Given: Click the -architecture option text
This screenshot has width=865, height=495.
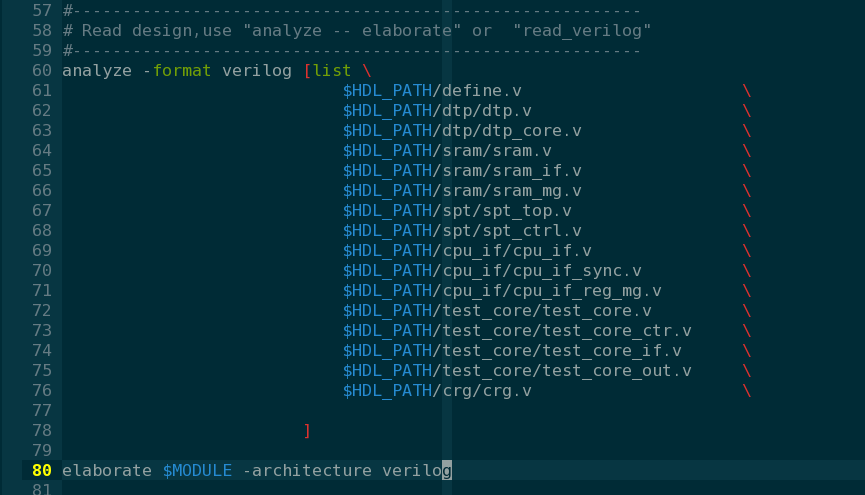Looking at the screenshot, I should click(307, 470).
